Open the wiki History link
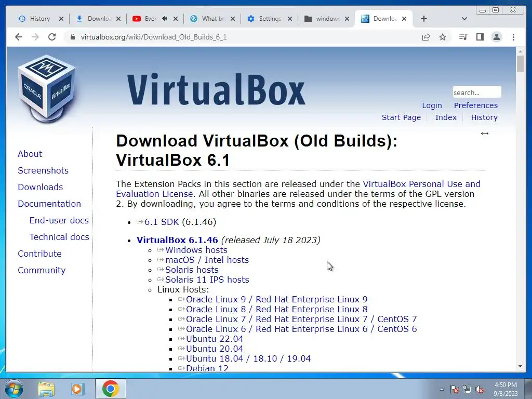532x399 pixels. 484,117
